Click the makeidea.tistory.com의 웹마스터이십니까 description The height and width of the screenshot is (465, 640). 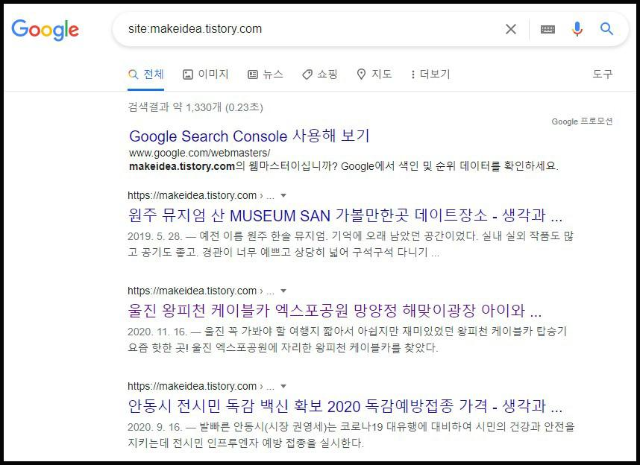click(344, 166)
